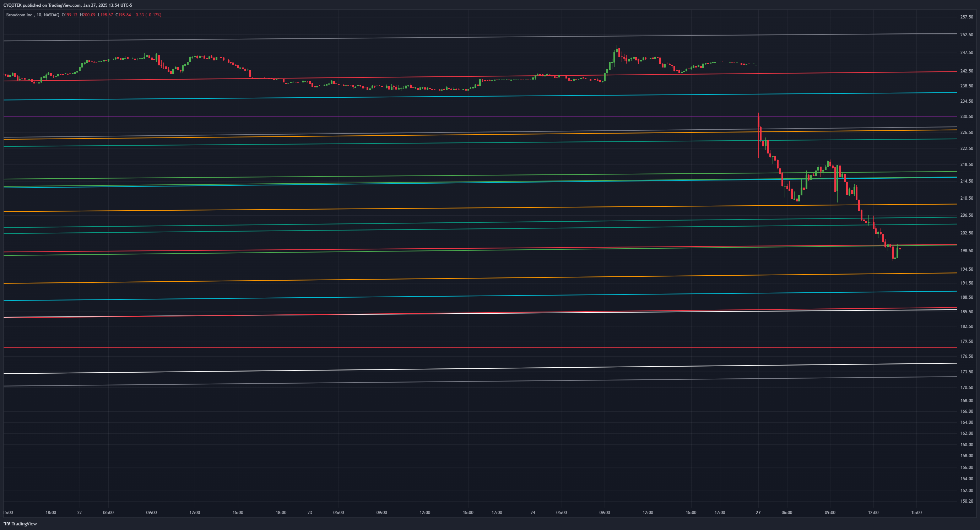The image size is (980, 530).
Task: Click the 162.00 price axis label
Action: click(967, 433)
